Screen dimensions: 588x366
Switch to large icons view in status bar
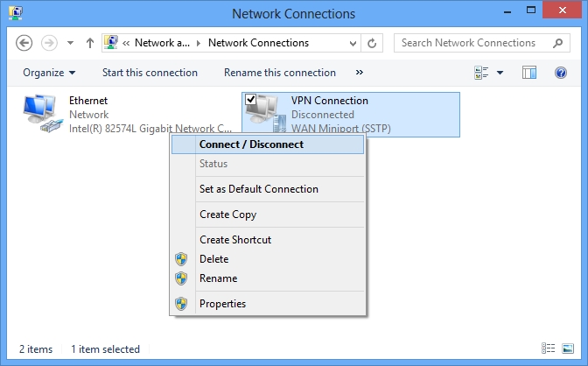point(568,348)
